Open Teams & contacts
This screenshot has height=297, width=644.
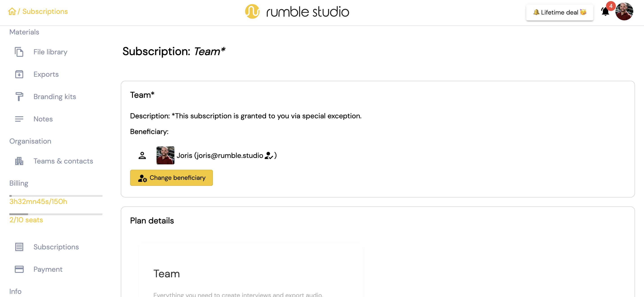(63, 161)
